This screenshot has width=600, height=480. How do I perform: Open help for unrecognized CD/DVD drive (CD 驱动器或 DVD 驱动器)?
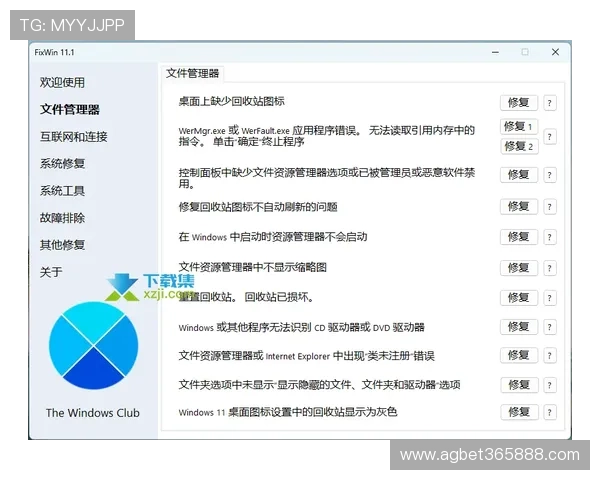549,327
